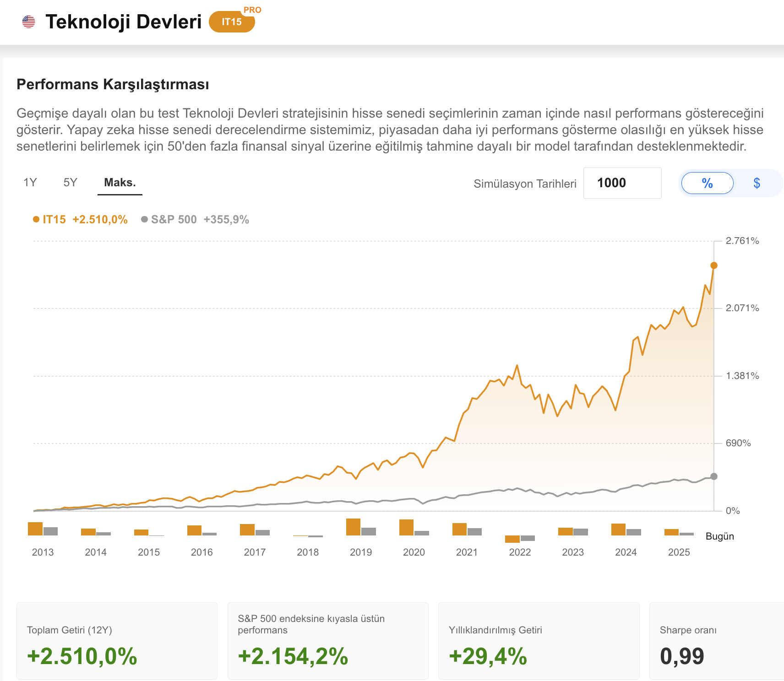The width and height of the screenshot is (784, 681).
Task: Click the simulation amount field showing 1000
Action: tap(622, 183)
